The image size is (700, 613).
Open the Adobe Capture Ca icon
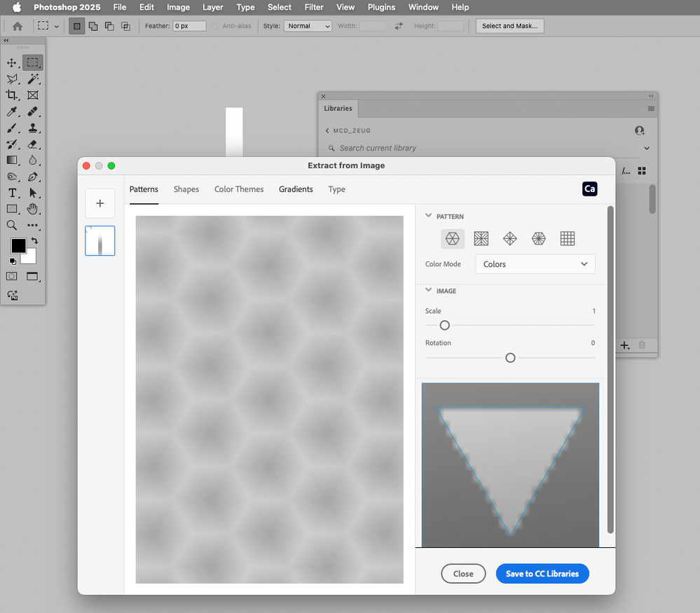pos(589,189)
